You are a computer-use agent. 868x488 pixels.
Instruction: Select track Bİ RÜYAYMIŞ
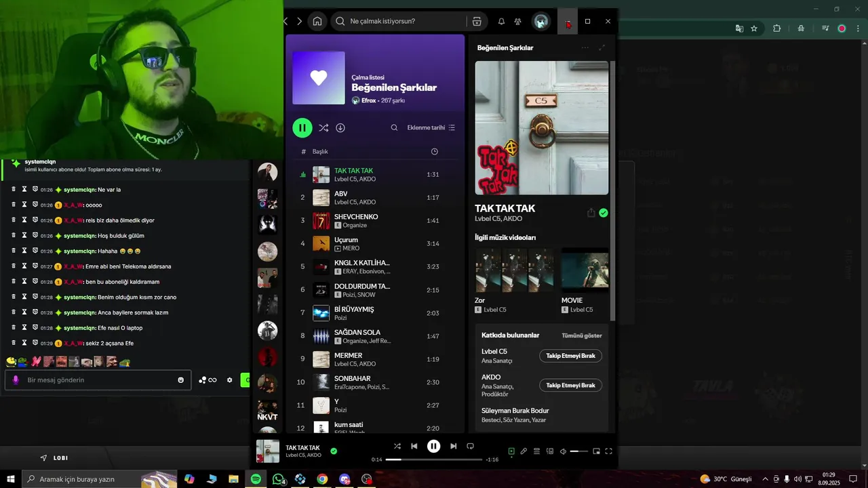375,312
